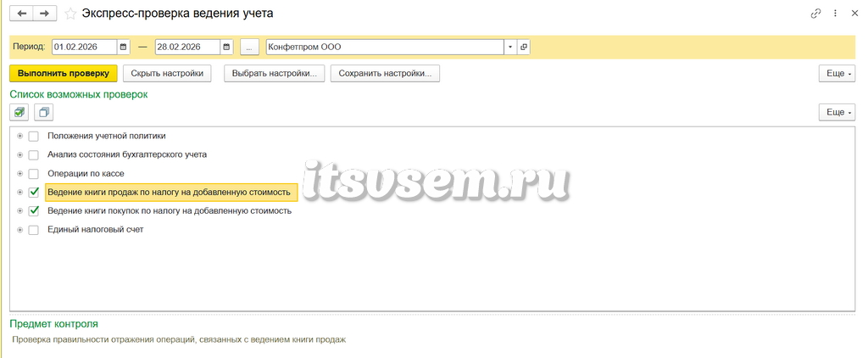Open the organization card via the open icon
The height and width of the screenshot is (358, 868).
pos(524,48)
